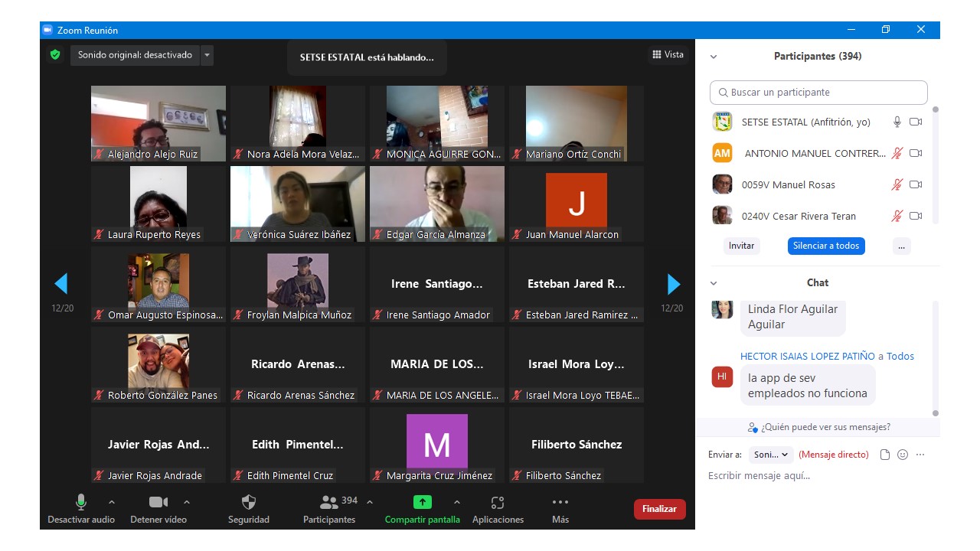
Task: Open the Participantes people icon
Action: [330, 503]
